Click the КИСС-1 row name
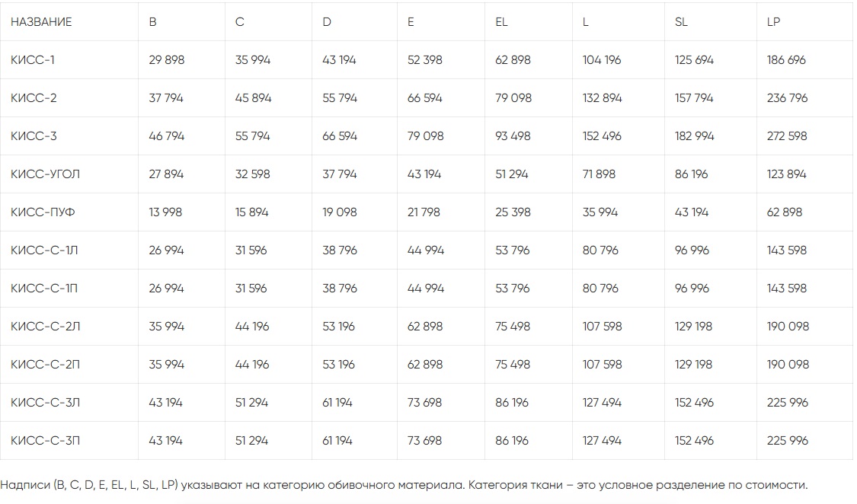857x504 pixels. pyautogui.click(x=33, y=60)
